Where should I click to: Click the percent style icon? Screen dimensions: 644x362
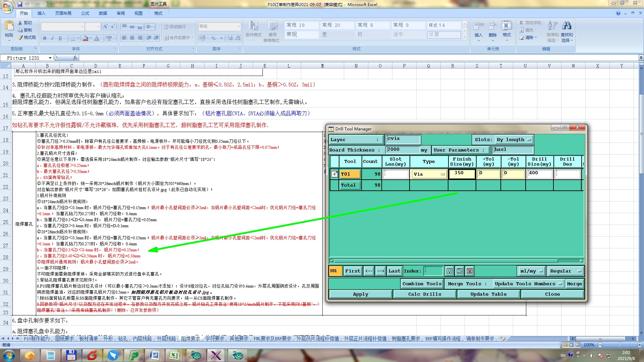(213, 38)
